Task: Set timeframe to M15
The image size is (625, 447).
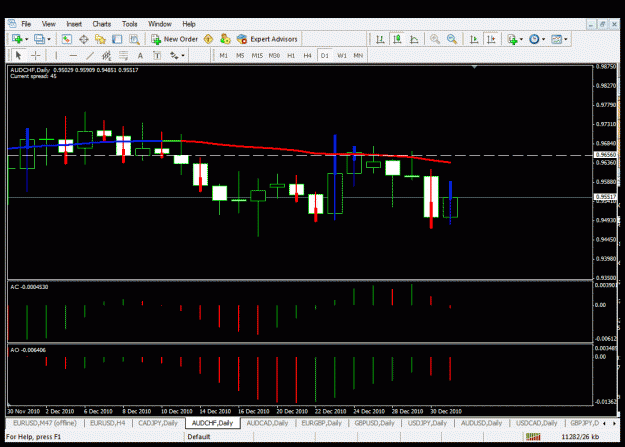Action: 257,55
